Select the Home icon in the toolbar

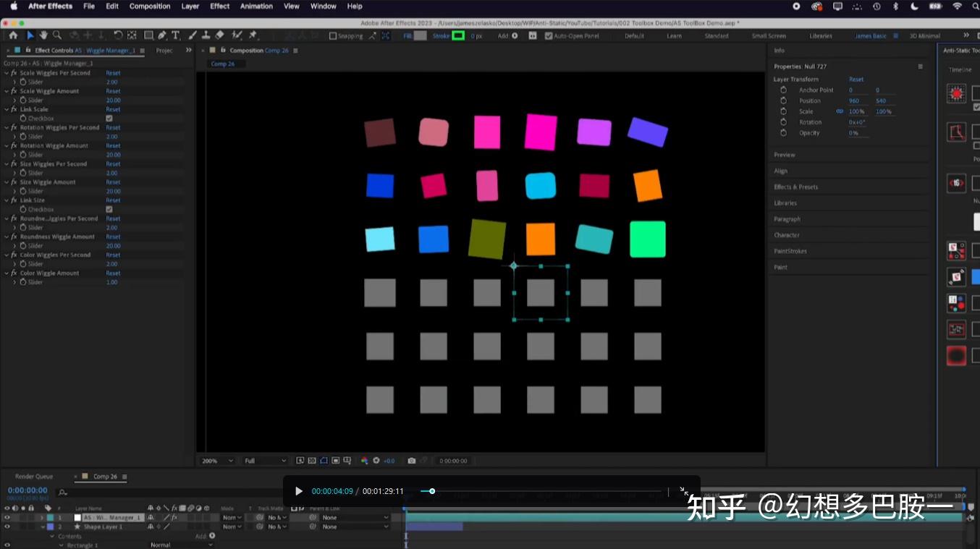point(13,35)
